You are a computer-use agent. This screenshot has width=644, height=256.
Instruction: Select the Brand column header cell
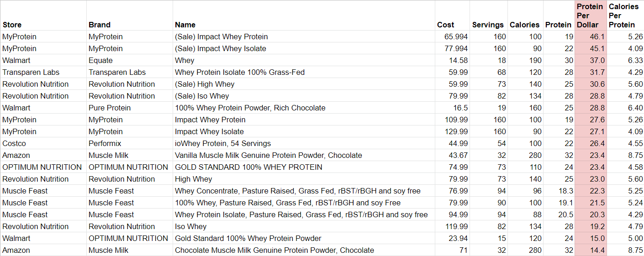pyautogui.click(x=130, y=16)
